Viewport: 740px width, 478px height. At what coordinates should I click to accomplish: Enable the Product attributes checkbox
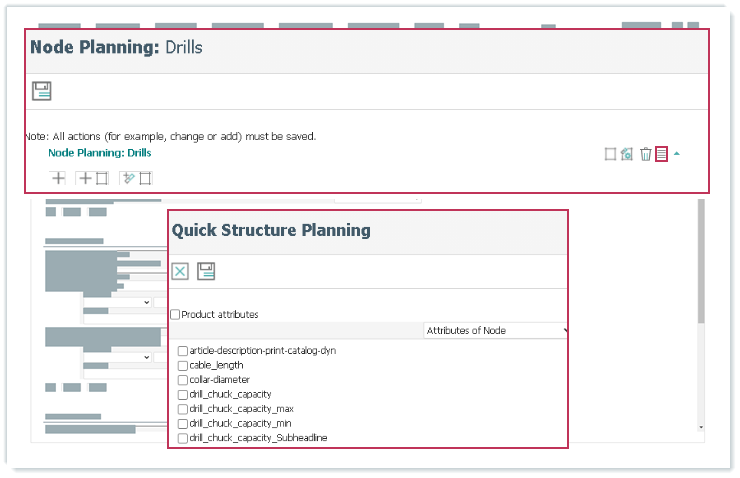tap(176, 314)
